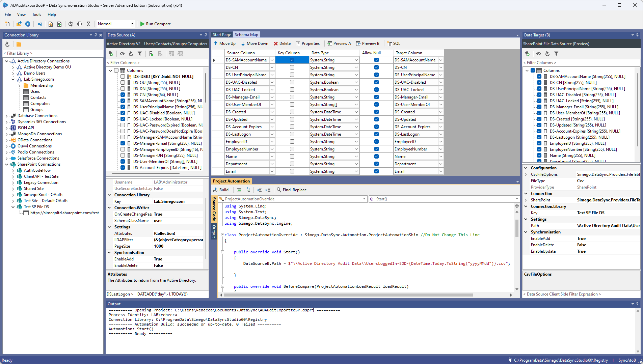Click Replace in the code editor toolbar
The height and width of the screenshot is (364, 643).
point(299,190)
